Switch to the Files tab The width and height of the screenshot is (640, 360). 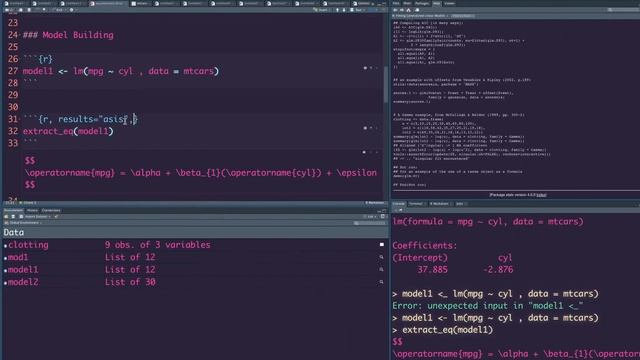point(396,3)
